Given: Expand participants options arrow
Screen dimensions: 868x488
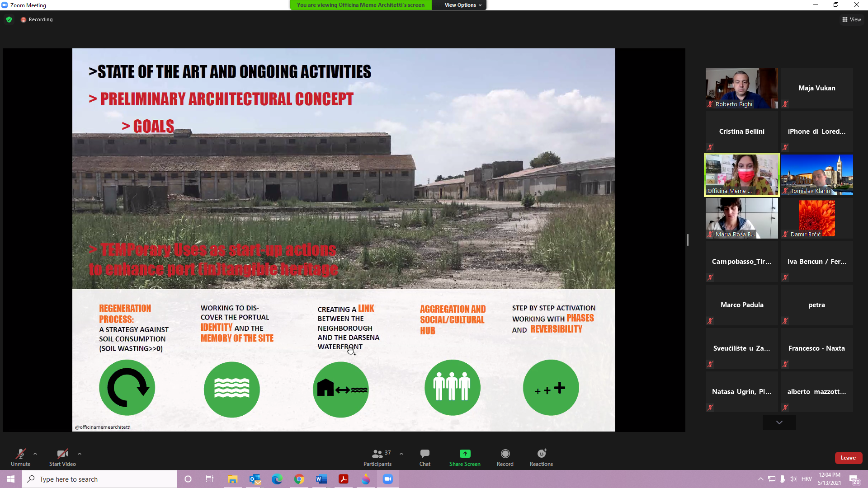Looking at the screenshot, I should (x=401, y=454).
